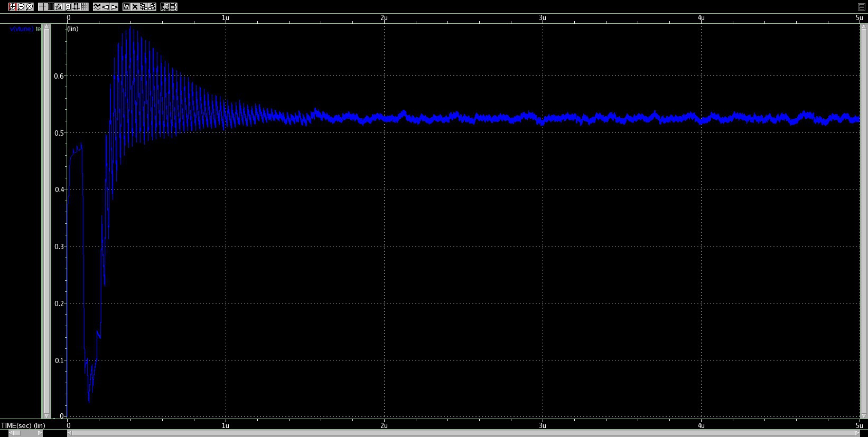Click the delete X icon in toolbar
Screen dimensions: 868x437
coord(135,7)
